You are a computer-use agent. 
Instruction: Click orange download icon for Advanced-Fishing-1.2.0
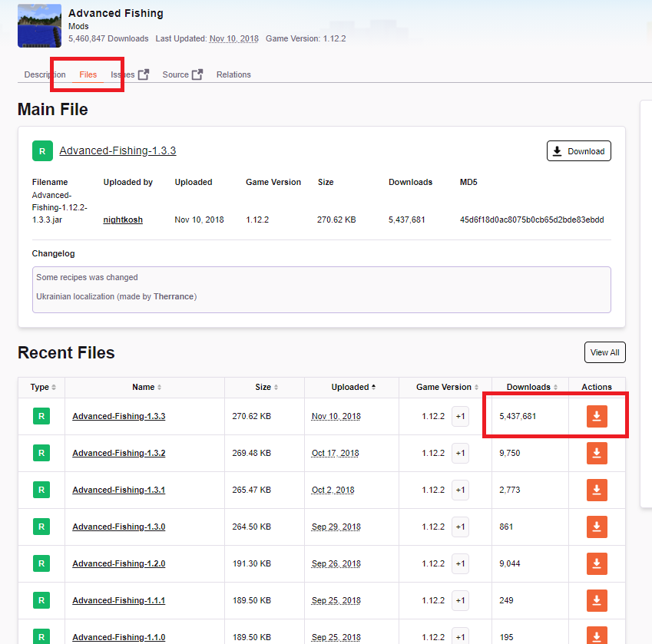[x=597, y=563]
